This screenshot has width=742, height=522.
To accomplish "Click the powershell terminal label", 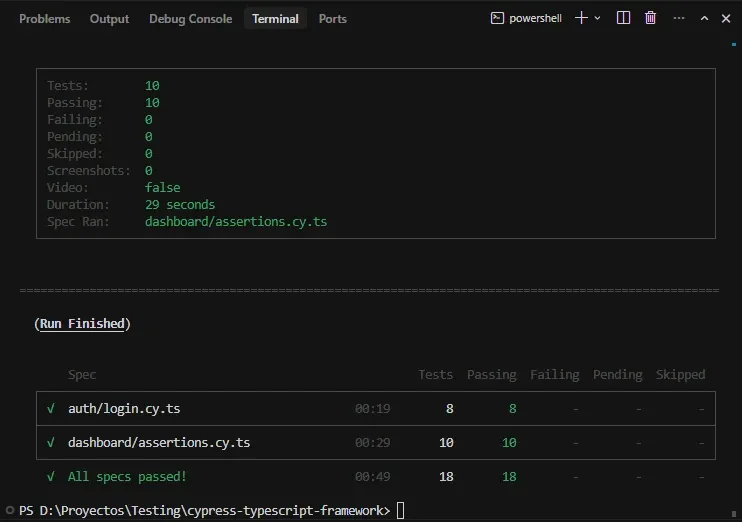I will click(x=535, y=18).
